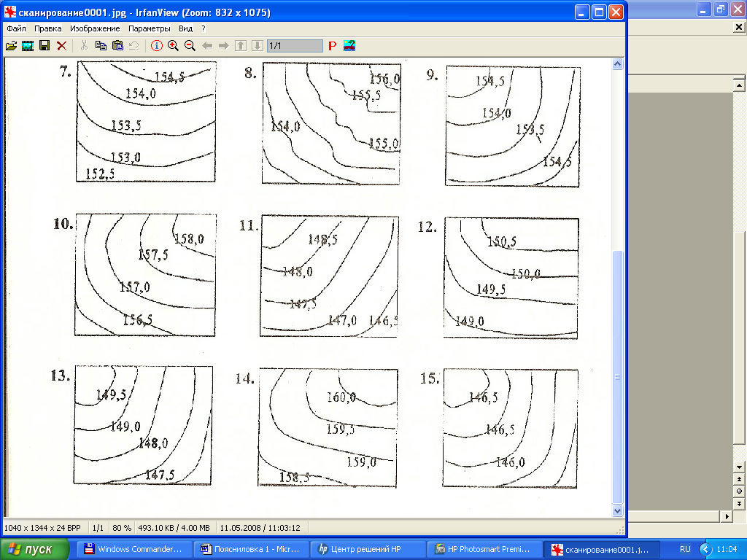Click the Copy icon in toolbar

tap(101, 46)
